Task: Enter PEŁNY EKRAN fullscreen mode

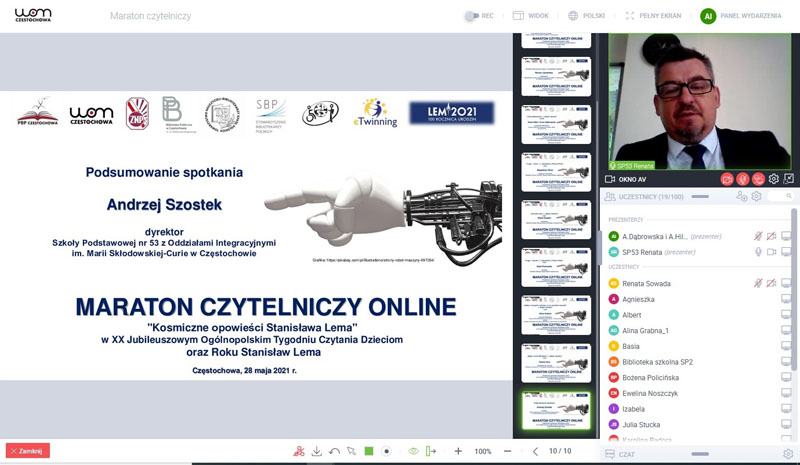Action: 655,16
